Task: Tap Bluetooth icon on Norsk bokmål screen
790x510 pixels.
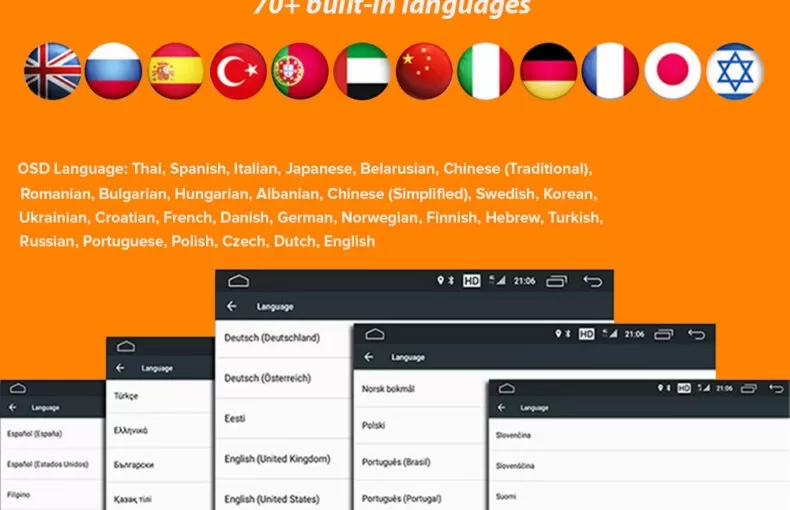Action: (568, 334)
